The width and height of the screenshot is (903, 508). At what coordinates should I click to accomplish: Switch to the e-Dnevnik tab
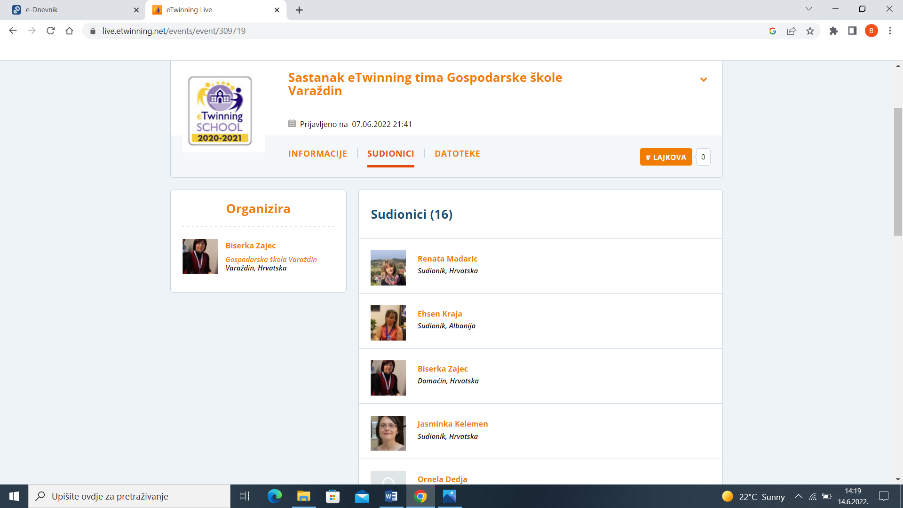[x=73, y=10]
